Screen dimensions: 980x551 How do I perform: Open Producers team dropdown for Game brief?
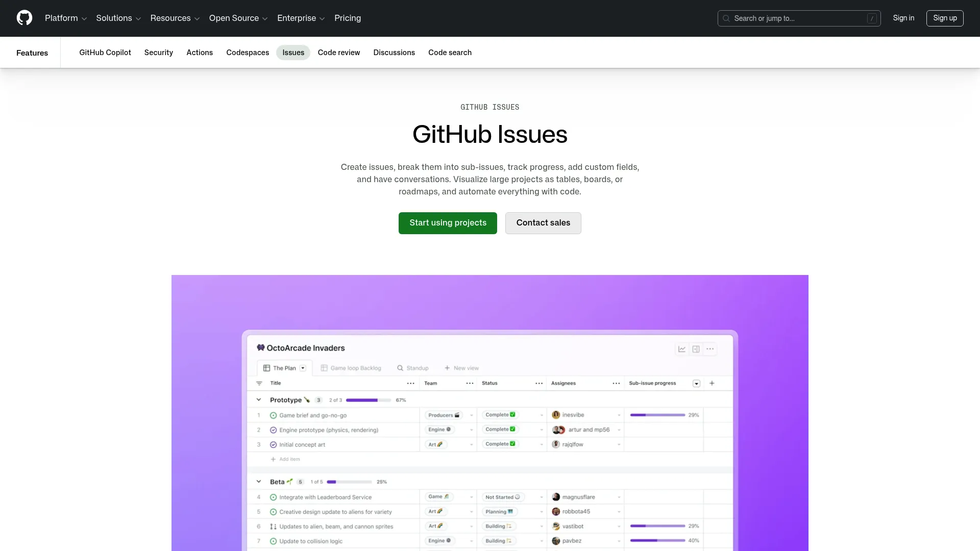pyautogui.click(x=471, y=415)
